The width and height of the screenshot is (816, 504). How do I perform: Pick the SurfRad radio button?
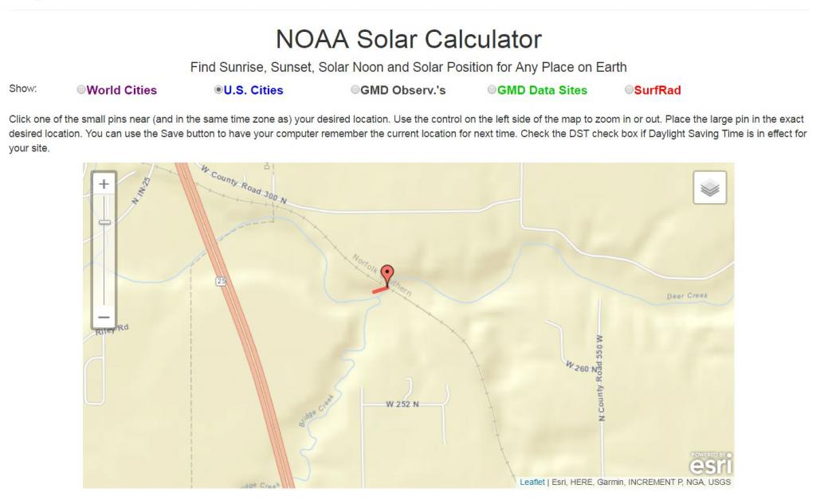629,91
